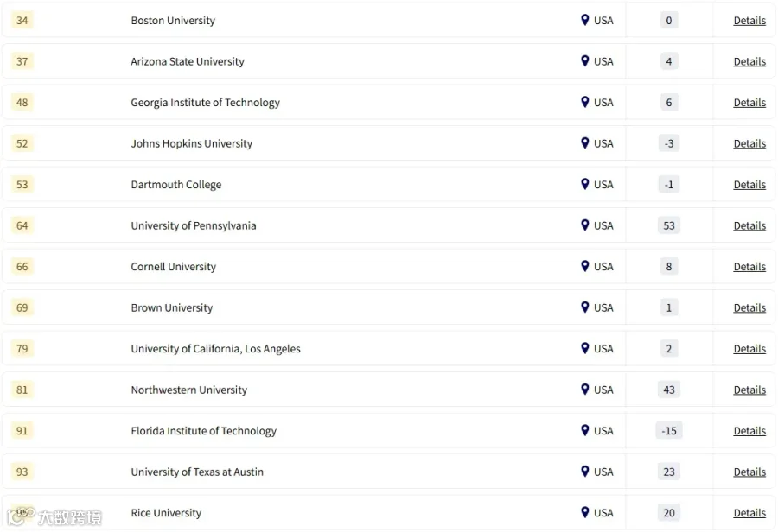Image resolution: width=778 pixels, height=532 pixels.
Task: View Details for Brown University
Action: (x=749, y=308)
